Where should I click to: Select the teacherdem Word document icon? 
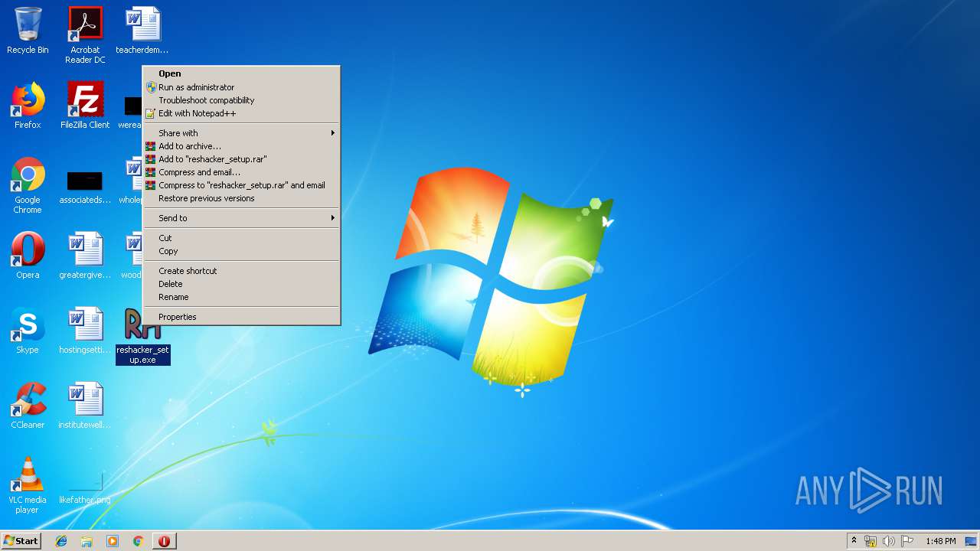pyautogui.click(x=142, y=31)
